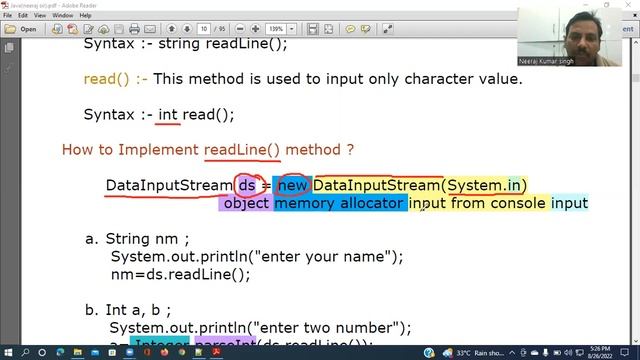Screen dimensions: 640x360
Task: Click the Neeraj Kumar Singh webcam thumbnail
Action: (569, 37)
